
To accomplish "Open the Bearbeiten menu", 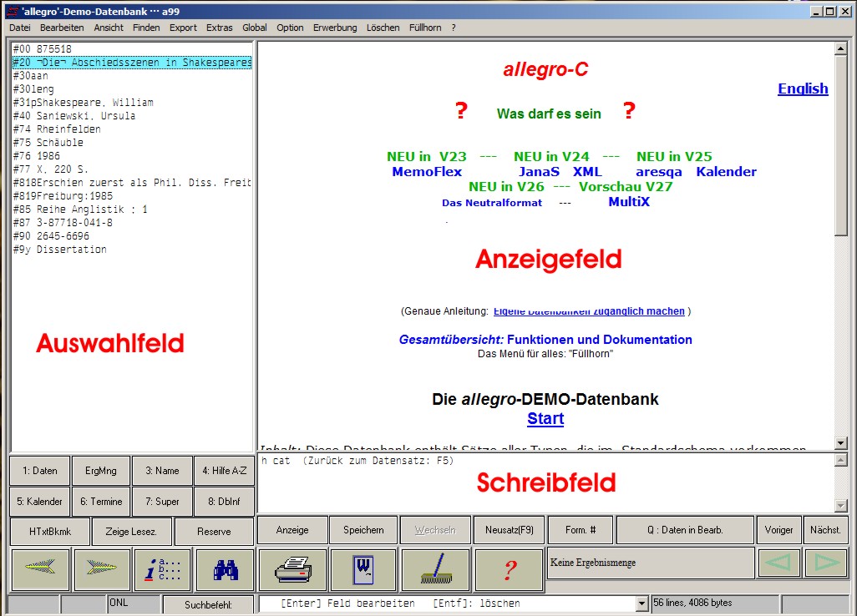I will [62, 28].
